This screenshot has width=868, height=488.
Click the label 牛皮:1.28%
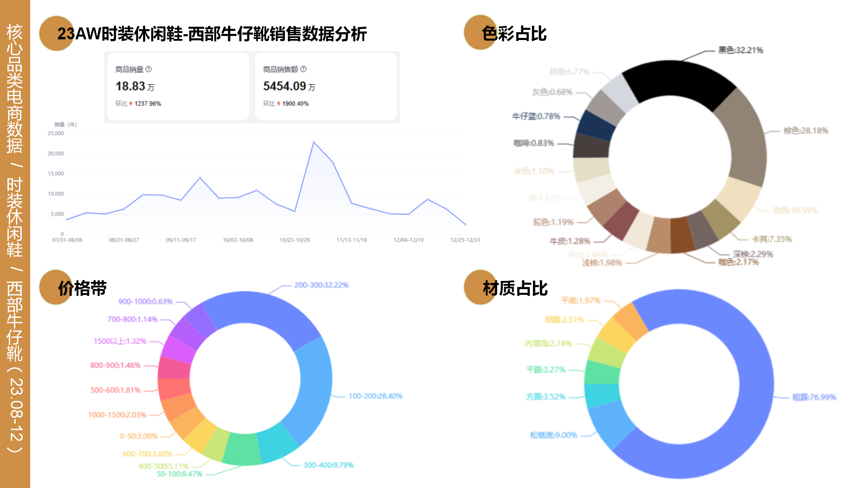[x=570, y=241]
